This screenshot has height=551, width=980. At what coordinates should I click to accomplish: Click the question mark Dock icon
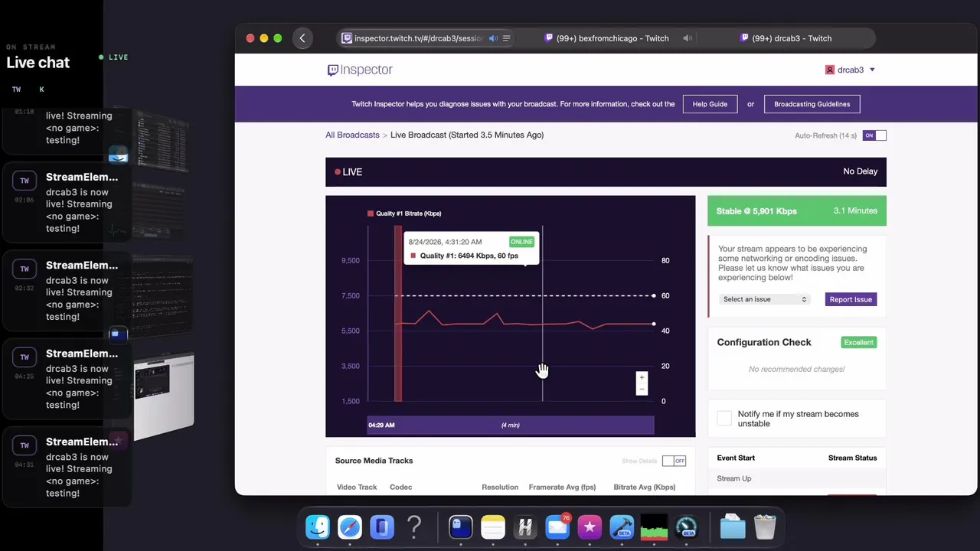pos(414,527)
